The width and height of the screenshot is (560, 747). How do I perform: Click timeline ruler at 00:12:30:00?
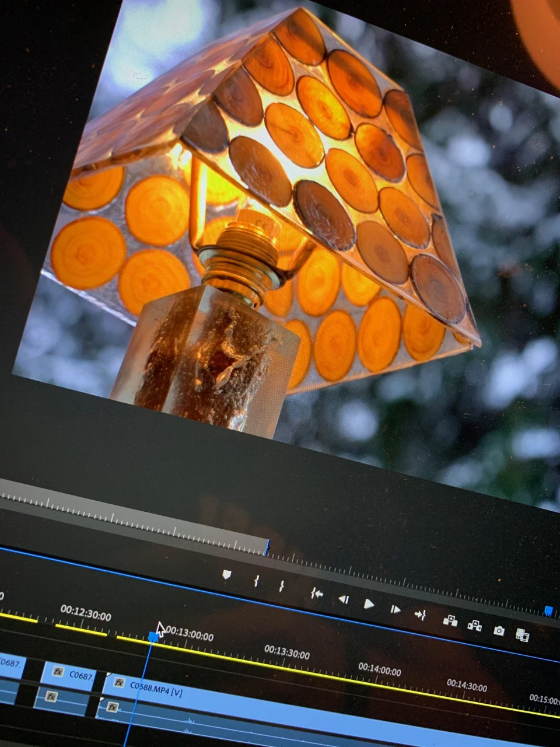pos(86,613)
